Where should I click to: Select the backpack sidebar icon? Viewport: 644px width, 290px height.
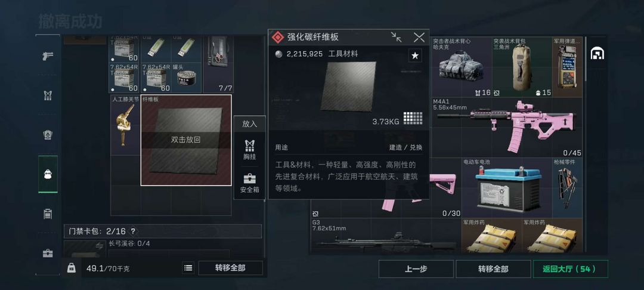point(48,174)
